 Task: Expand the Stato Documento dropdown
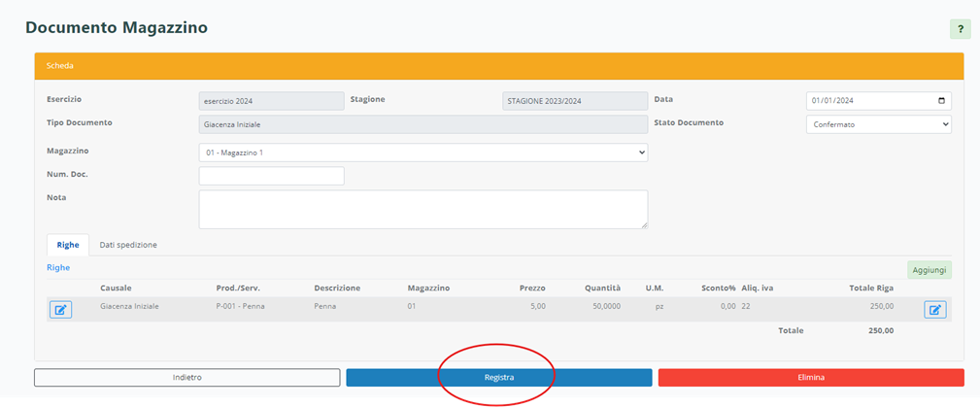(x=878, y=124)
